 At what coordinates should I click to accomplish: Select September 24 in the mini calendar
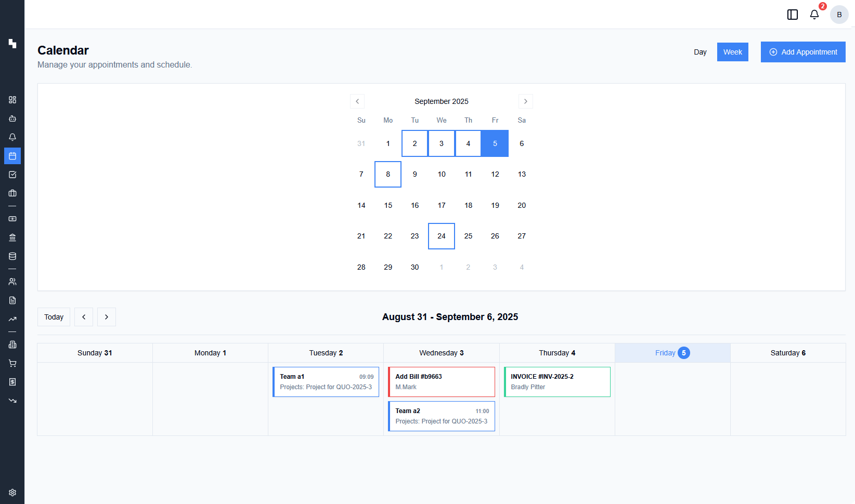click(x=442, y=236)
